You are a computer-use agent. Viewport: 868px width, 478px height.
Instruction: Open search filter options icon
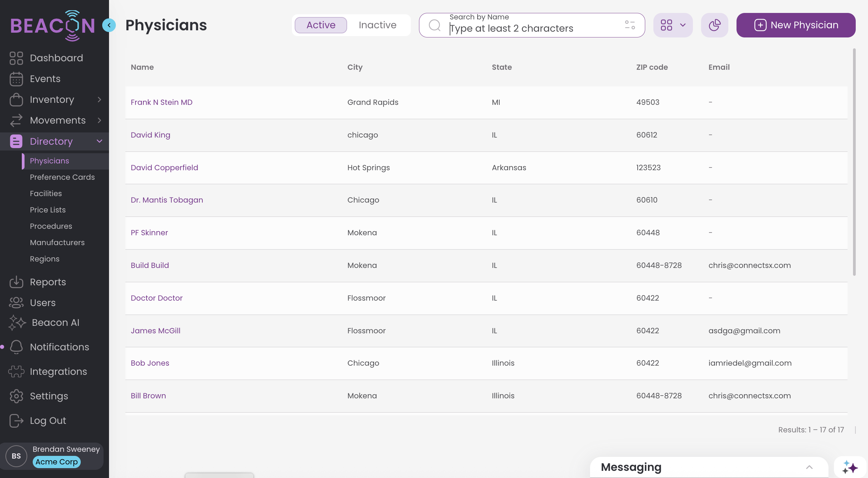point(630,25)
